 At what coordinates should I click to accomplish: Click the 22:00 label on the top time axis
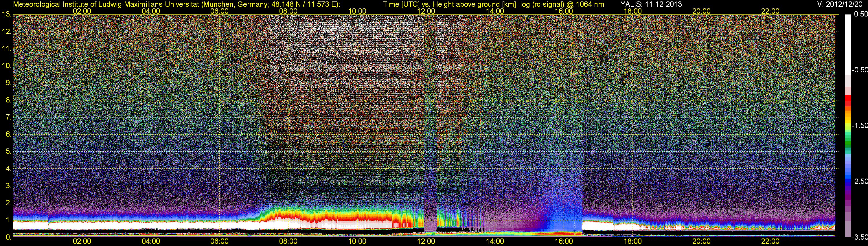770,11
